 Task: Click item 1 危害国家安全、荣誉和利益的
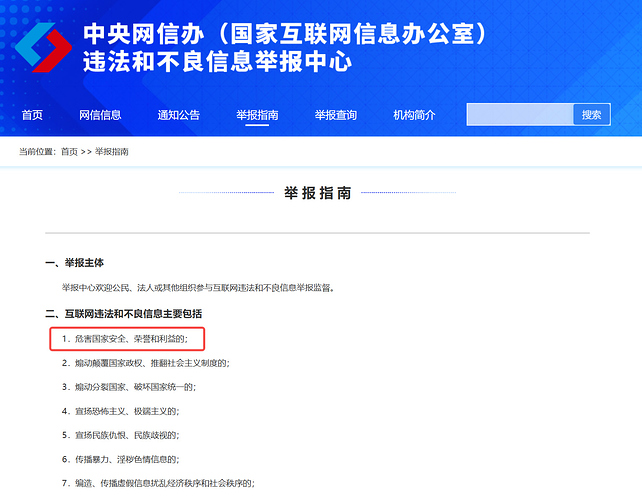pos(125,339)
